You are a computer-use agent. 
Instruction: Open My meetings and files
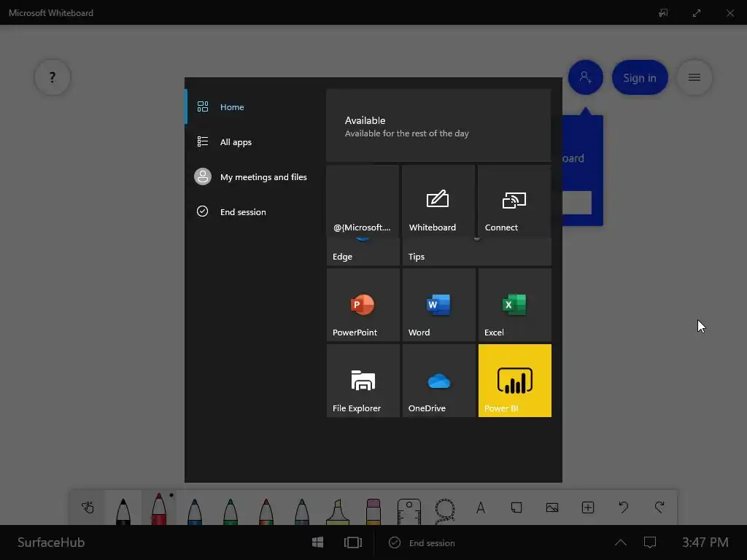(x=255, y=176)
